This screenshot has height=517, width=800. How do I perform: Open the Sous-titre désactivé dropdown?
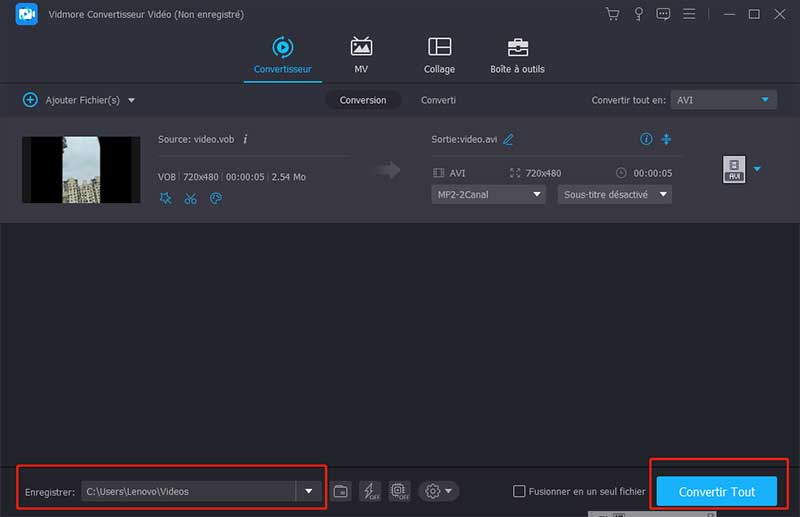(x=613, y=195)
